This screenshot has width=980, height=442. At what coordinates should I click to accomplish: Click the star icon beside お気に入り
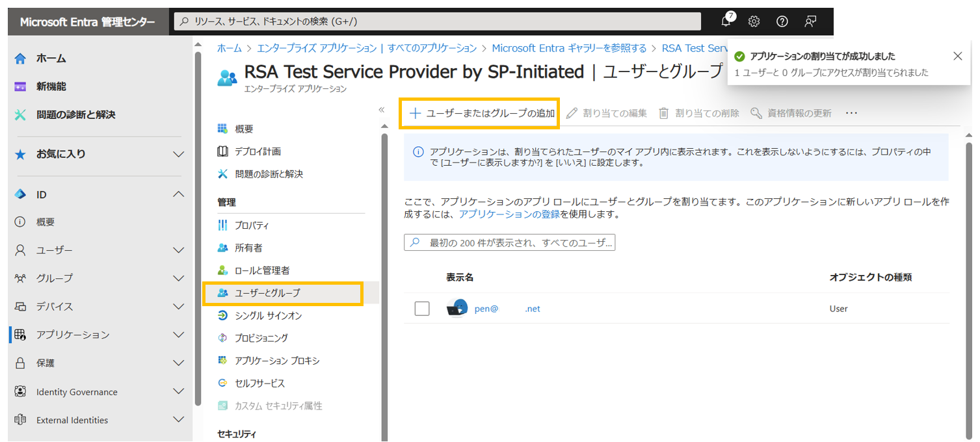pyautogui.click(x=20, y=154)
